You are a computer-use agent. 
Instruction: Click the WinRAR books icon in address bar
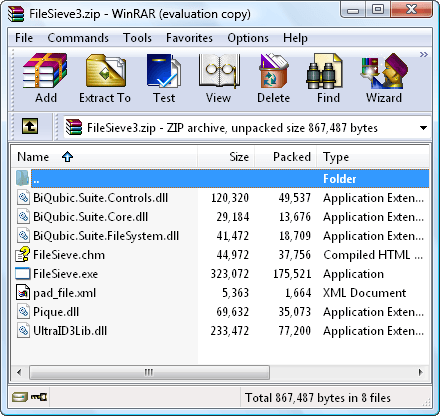(x=74, y=127)
